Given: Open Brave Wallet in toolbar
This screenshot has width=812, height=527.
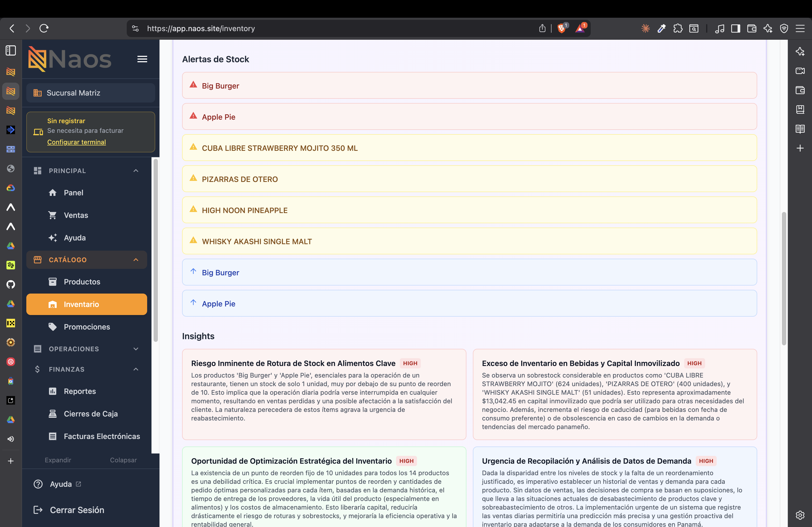Looking at the screenshot, I should click(752, 28).
